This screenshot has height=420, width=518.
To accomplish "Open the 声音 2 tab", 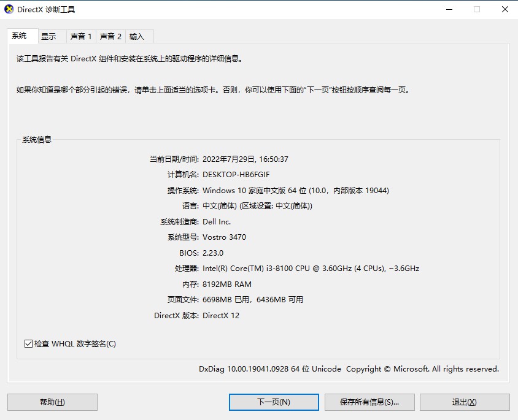I will [110, 36].
